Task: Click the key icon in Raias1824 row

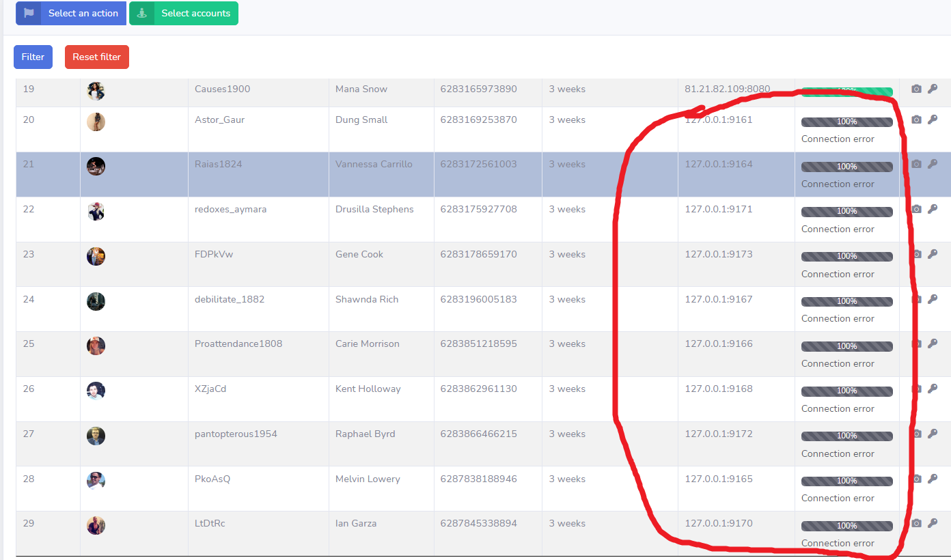Action: pos(933,164)
